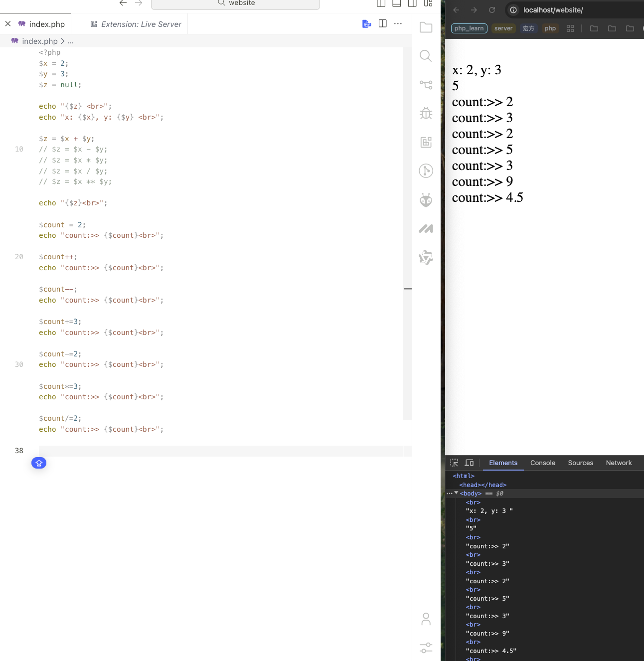Click the blue floating upload button below line 38
This screenshot has width=644, height=661.
tap(39, 463)
